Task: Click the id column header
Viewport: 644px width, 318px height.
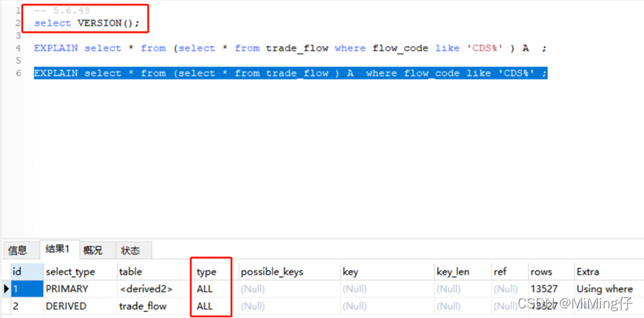Action: tap(27, 272)
